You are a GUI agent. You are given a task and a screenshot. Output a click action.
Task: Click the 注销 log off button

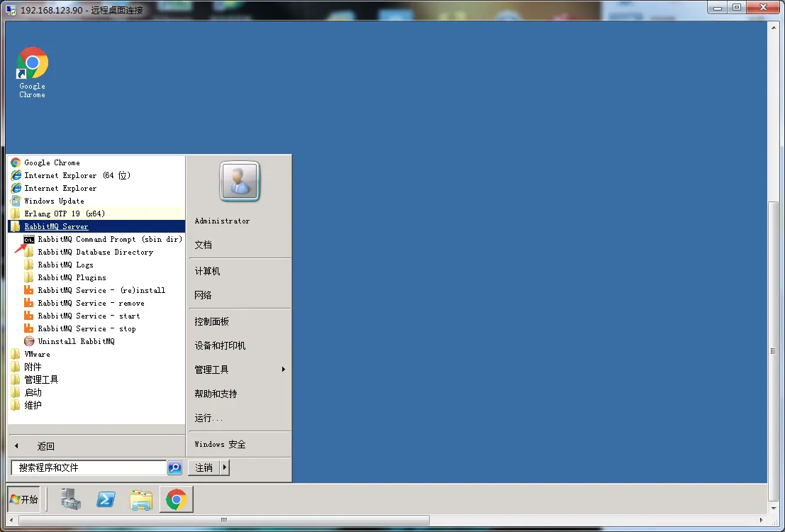pyautogui.click(x=204, y=468)
